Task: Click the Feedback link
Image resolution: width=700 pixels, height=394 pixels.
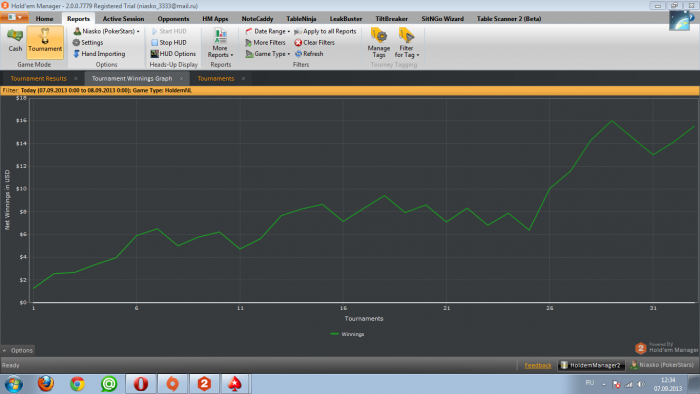Action: tap(538, 365)
